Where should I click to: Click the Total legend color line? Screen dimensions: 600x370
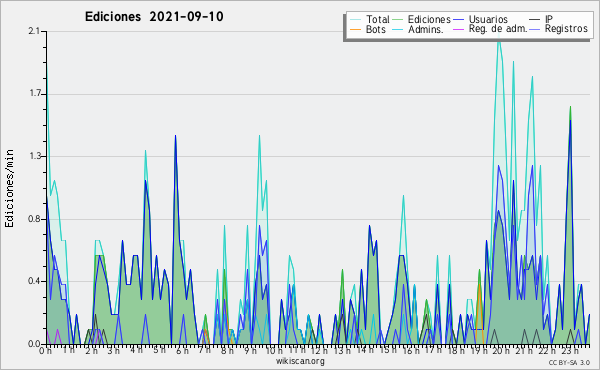(356, 20)
